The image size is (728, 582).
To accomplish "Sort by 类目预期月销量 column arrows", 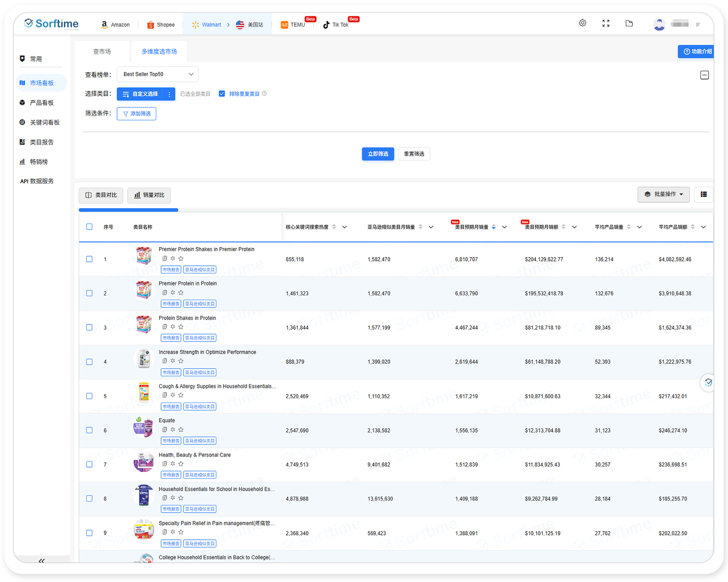I will [x=494, y=227].
